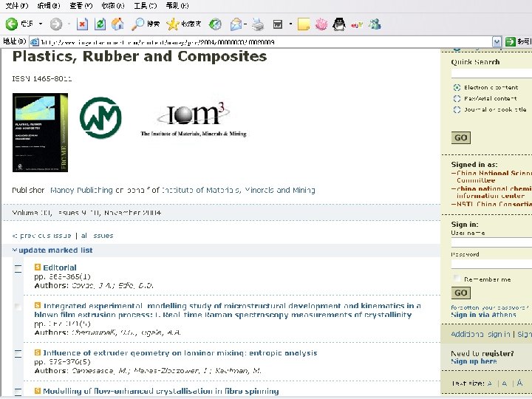The image size is (532, 399).
Task: Click orange S icon beside Influence of extruder
Action: point(38,353)
